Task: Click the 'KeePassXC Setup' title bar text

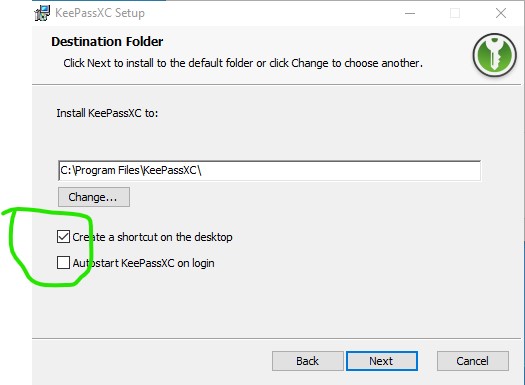Action: 100,13
